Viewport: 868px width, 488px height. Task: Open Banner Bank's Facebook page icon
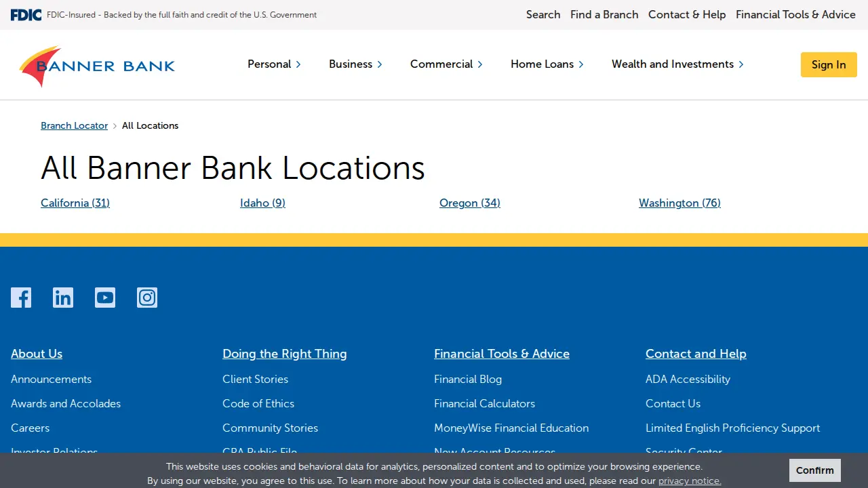(x=21, y=298)
